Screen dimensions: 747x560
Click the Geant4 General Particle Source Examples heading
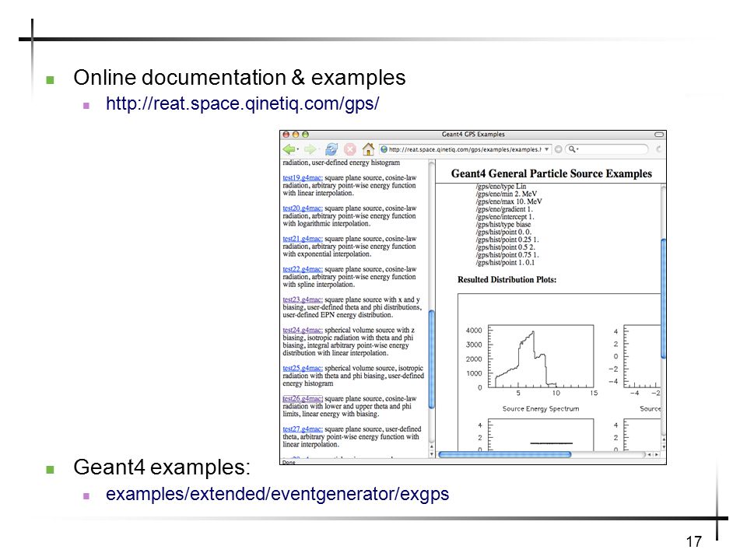pos(551,173)
